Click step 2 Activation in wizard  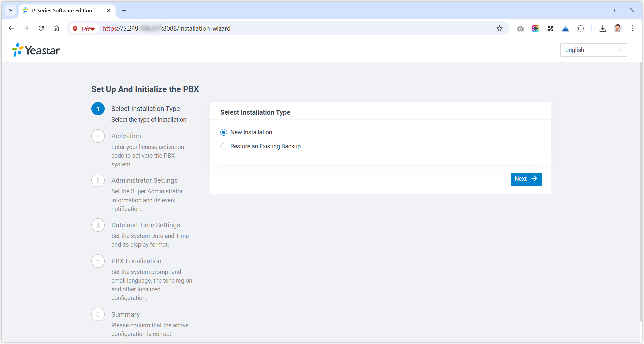(126, 136)
